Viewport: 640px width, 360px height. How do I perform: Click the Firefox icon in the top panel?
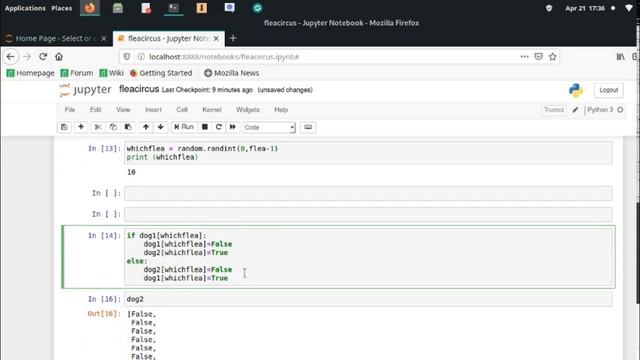[x=90, y=8]
